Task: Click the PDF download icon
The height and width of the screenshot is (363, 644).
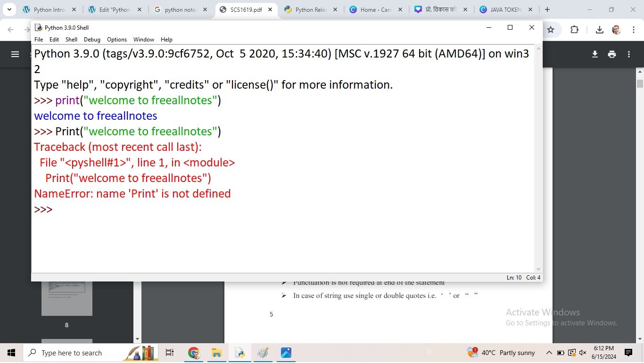Action: coord(595,54)
